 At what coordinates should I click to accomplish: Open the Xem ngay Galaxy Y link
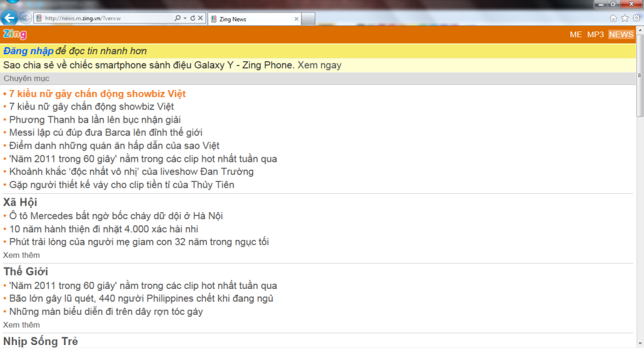(319, 65)
